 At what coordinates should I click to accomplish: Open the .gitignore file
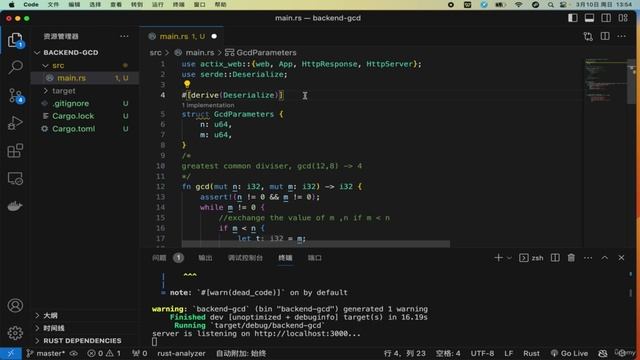[85, 103]
